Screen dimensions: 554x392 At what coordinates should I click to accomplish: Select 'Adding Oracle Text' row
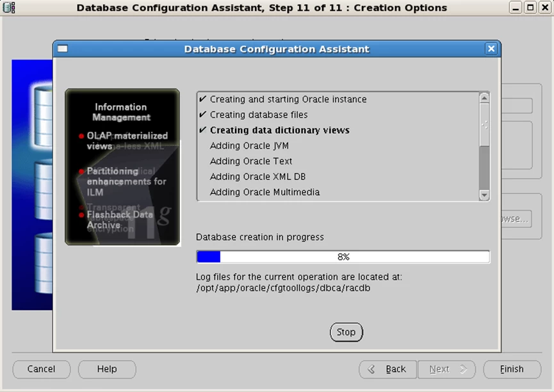click(338, 161)
